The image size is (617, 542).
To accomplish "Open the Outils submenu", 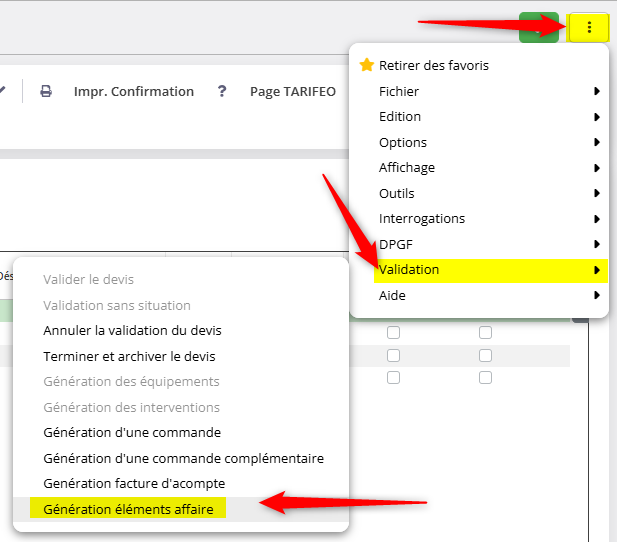I will (x=479, y=193).
